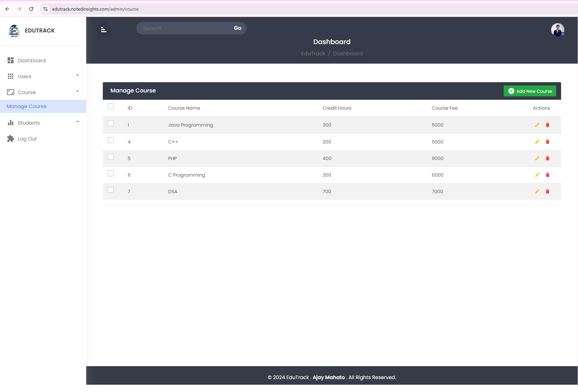578x392 pixels.
Task: Delete the DSA course using trash icon
Action: tap(547, 191)
